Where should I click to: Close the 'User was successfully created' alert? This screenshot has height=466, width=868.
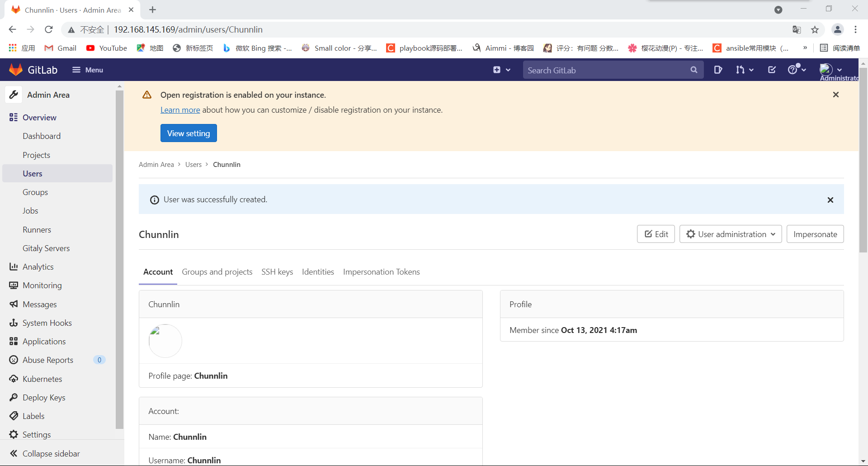(830, 200)
